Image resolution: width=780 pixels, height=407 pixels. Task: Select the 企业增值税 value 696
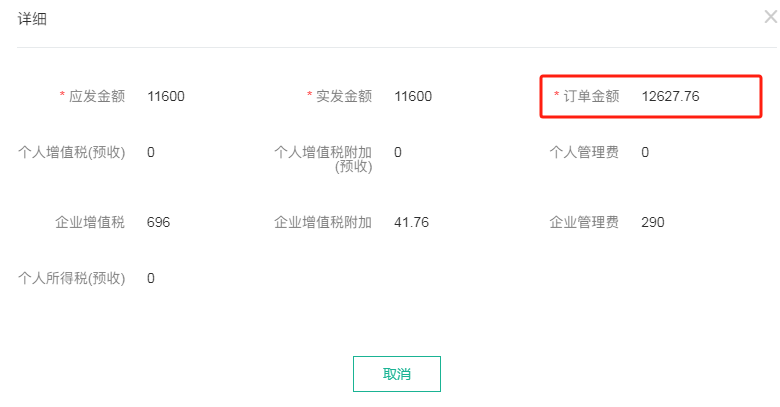(158, 222)
